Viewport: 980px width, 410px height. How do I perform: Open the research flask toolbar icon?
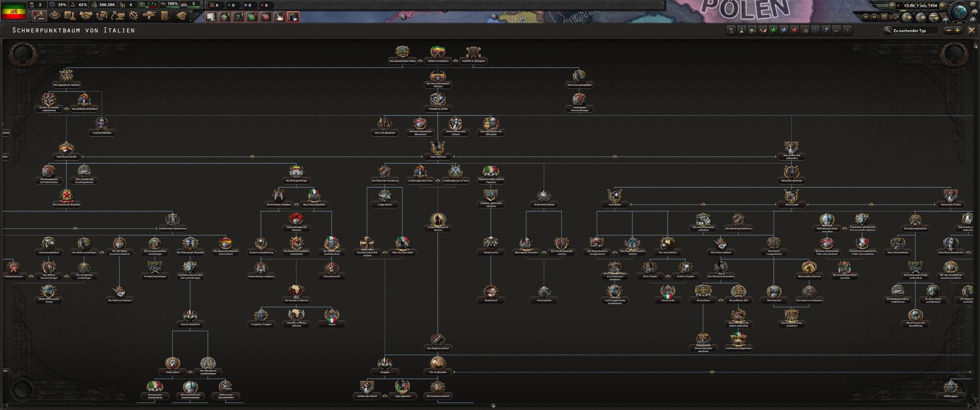70,16
